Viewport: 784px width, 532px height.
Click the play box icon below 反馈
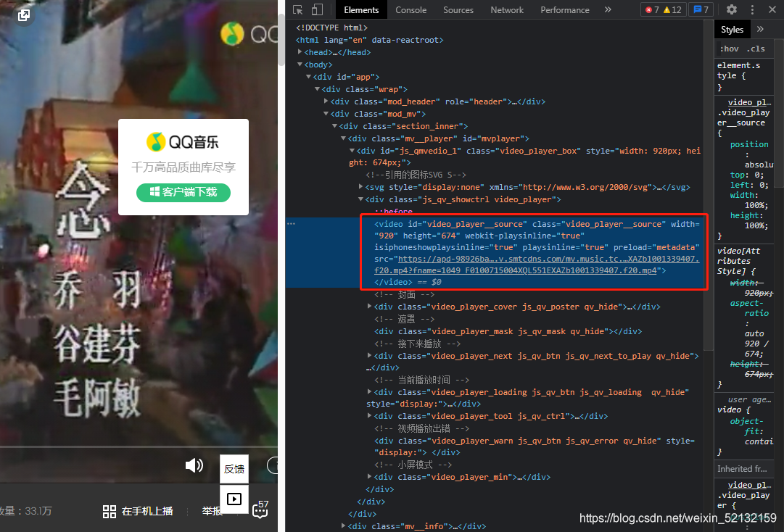(234, 499)
